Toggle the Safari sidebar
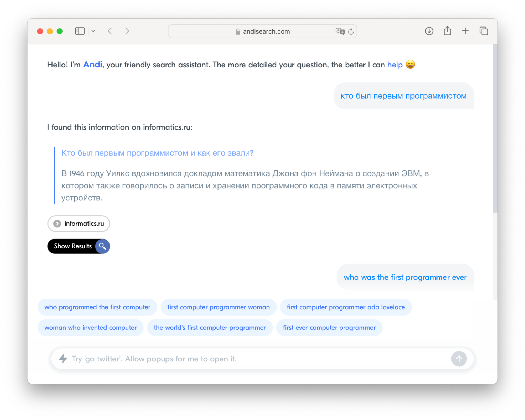The height and width of the screenshot is (420, 525). click(80, 31)
